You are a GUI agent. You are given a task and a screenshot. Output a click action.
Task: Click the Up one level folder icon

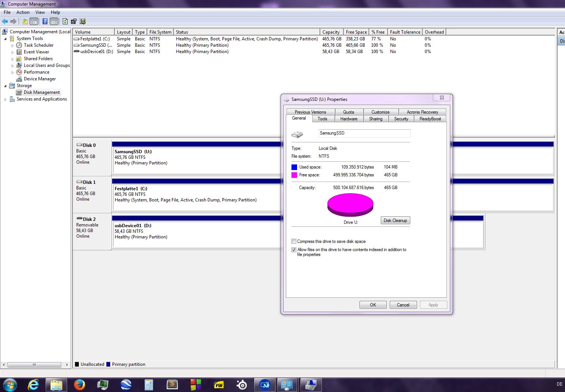[25, 21]
